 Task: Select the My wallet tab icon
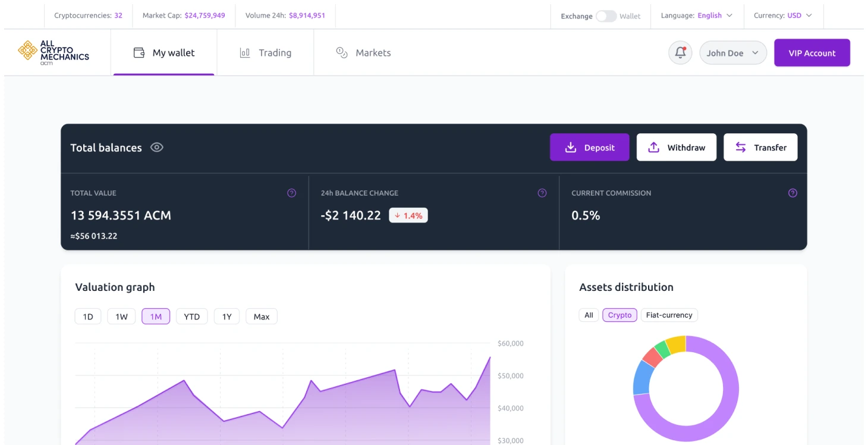coord(139,52)
